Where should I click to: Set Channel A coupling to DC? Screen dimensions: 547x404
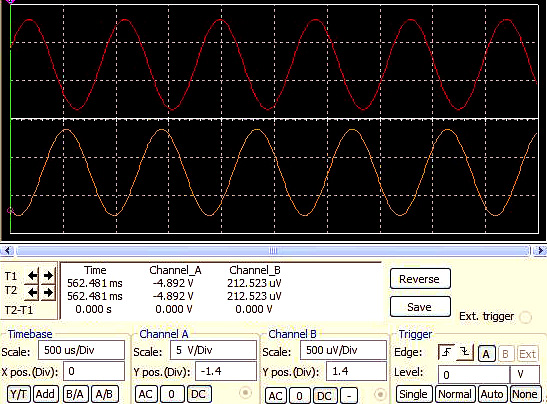click(199, 394)
